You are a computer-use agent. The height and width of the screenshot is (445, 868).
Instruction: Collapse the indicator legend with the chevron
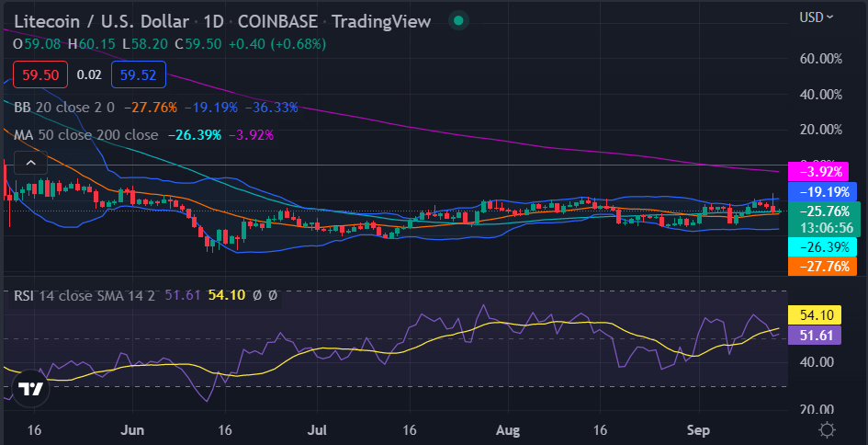pyautogui.click(x=30, y=163)
